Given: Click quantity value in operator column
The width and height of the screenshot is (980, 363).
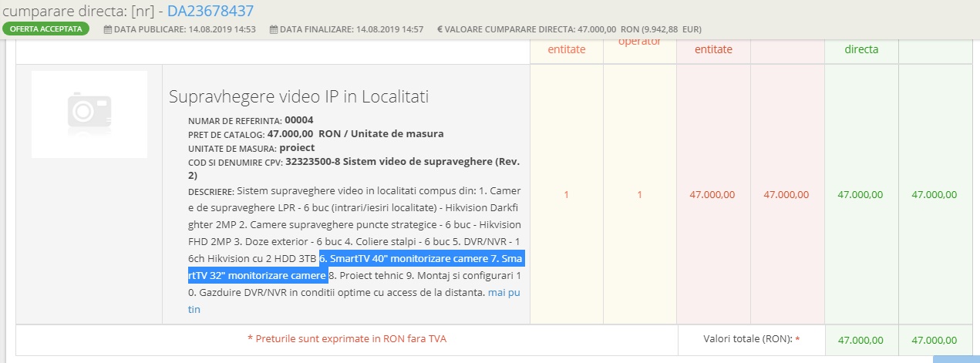Looking at the screenshot, I should (639, 194).
